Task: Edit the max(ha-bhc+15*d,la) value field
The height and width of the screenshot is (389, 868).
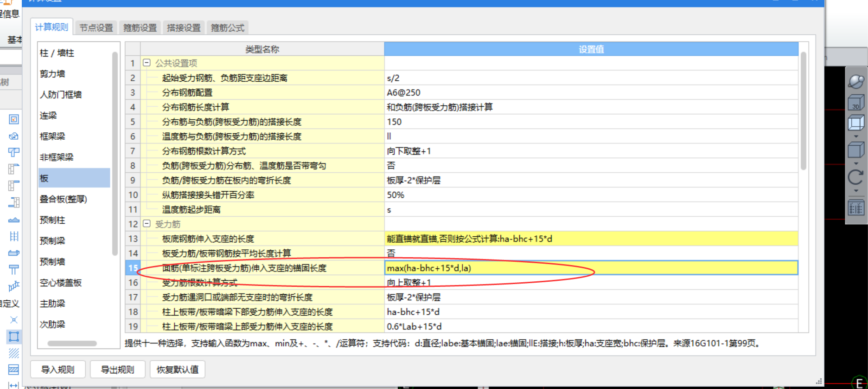Action: [591, 268]
